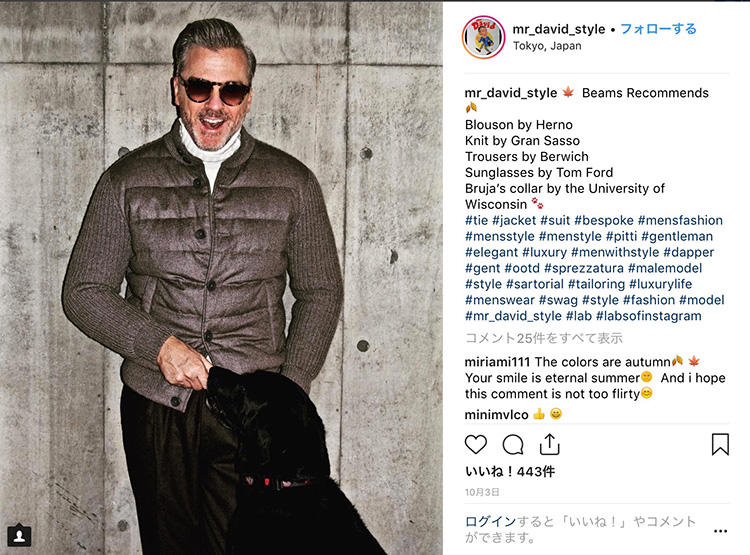This screenshot has height=555, width=750.
Task: Open mr_david_style profile avatar
Action: tap(484, 37)
